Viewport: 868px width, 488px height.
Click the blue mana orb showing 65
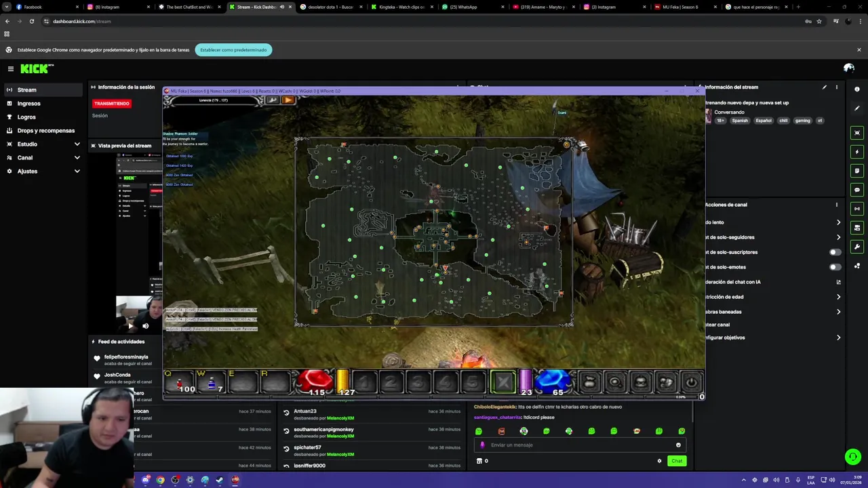pyautogui.click(x=553, y=382)
